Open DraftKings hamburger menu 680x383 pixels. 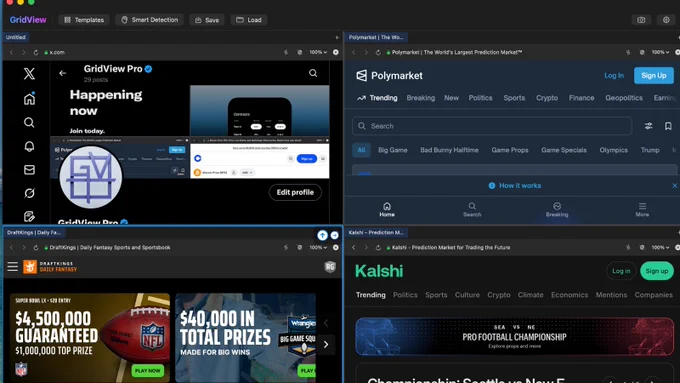13,267
